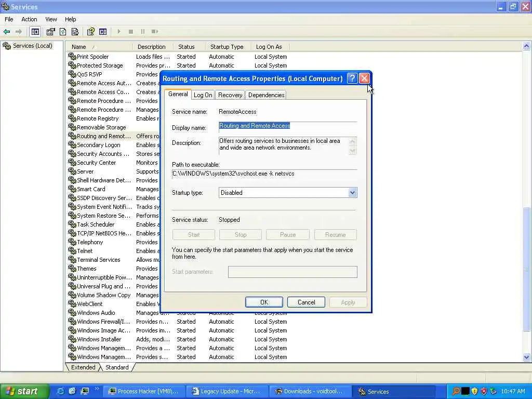Click the Show/Hide Action Pane toolbar icon
The width and height of the screenshot is (532, 399).
tap(103, 32)
